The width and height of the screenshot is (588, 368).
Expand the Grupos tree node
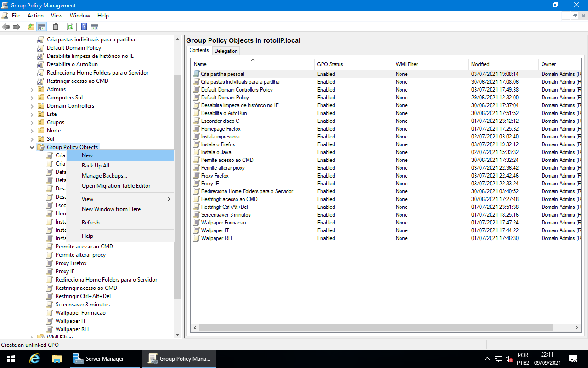coord(32,122)
